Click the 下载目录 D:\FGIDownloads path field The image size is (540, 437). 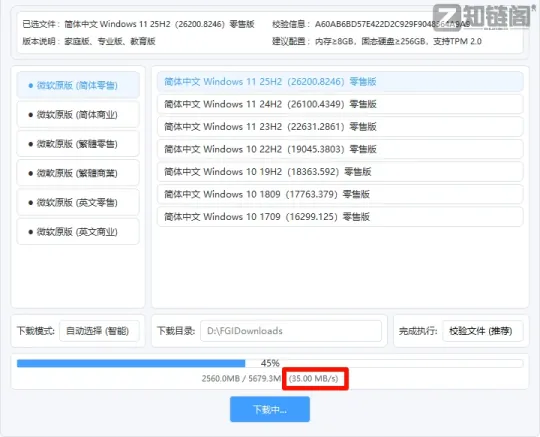[x=291, y=331]
